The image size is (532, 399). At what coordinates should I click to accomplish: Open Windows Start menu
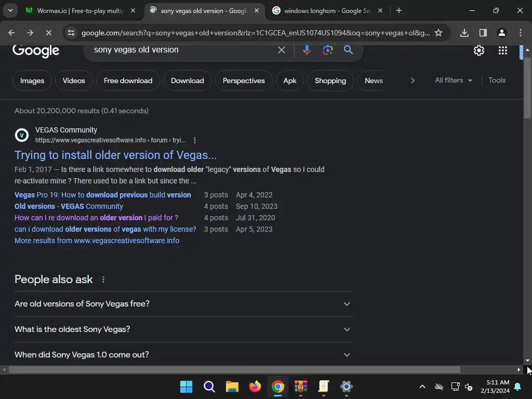[186, 387]
